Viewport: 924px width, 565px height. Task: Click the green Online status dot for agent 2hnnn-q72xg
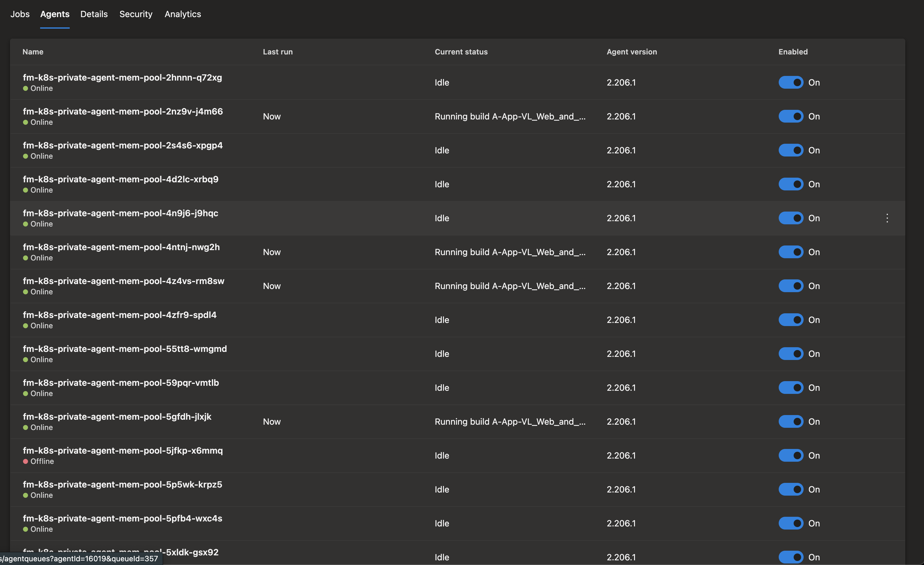tap(26, 88)
